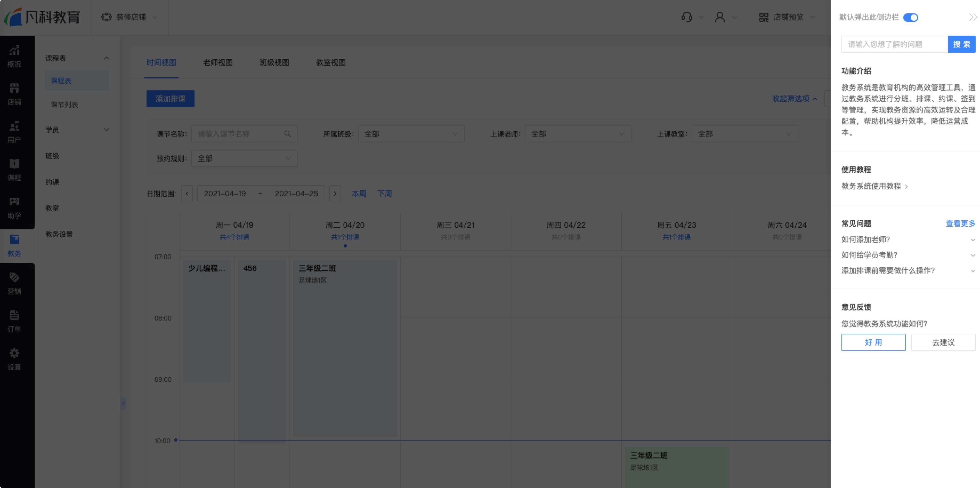This screenshot has height=488, width=980.
Task: Switch to 时间视图 tab
Action: click(x=161, y=62)
